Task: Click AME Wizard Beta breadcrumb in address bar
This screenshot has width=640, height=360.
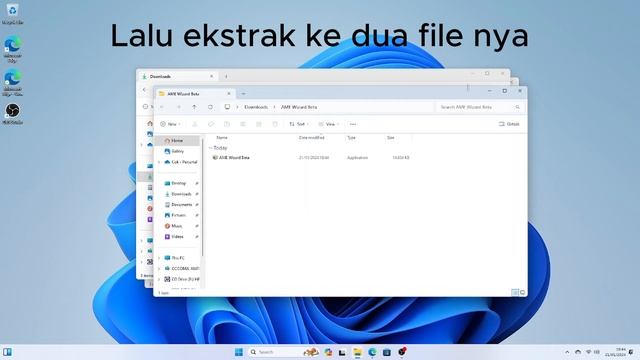Action: tap(299, 107)
